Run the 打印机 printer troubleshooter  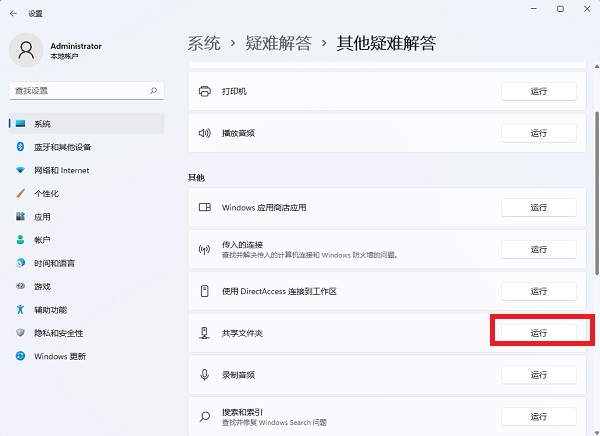coord(538,91)
